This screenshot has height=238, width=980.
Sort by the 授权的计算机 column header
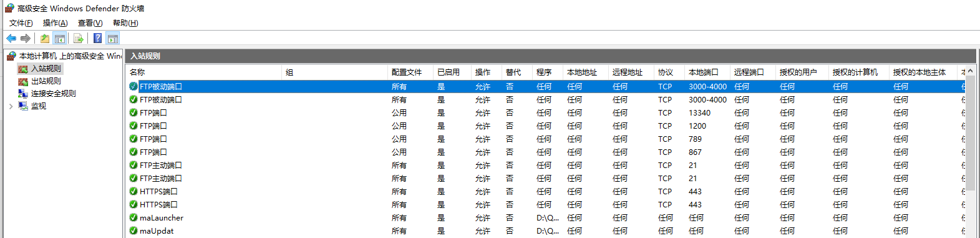tap(858, 72)
